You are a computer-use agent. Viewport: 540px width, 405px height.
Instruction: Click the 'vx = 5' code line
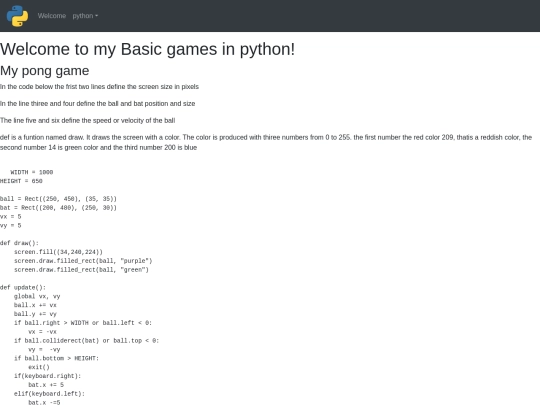coord(11,217)
